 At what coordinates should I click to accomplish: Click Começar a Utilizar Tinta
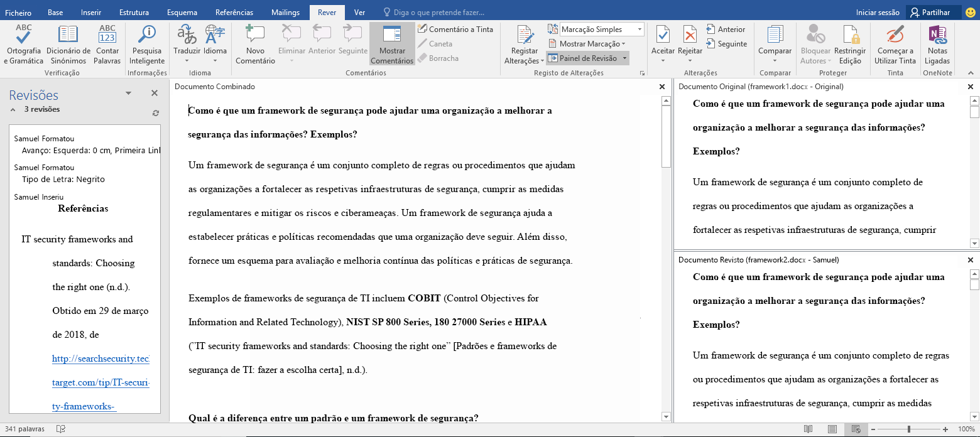point(896,45)
